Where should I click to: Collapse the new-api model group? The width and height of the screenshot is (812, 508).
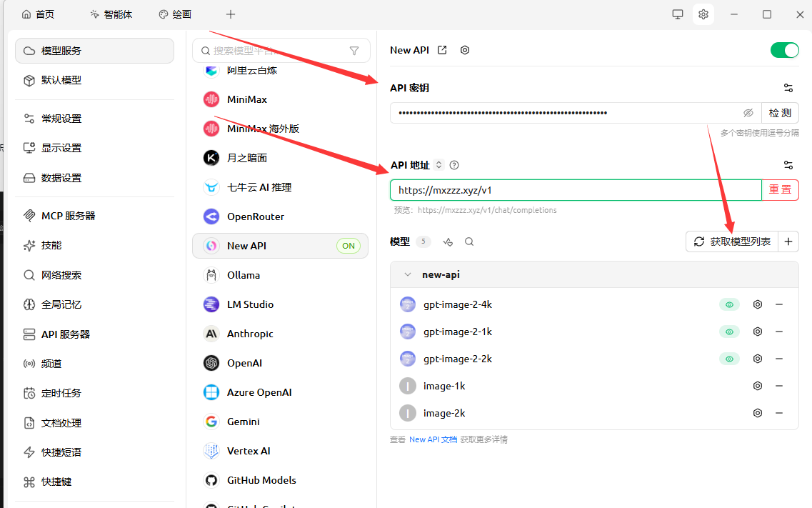tap(408, 274)
